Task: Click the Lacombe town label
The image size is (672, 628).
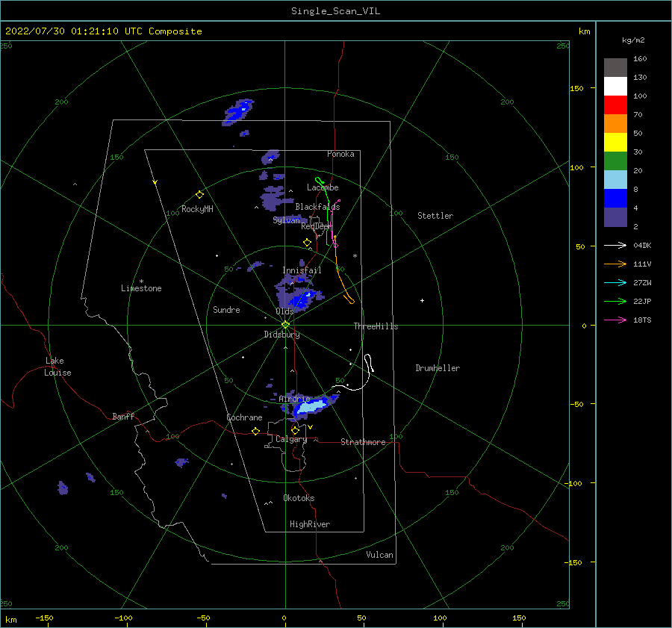Action: 323,187
